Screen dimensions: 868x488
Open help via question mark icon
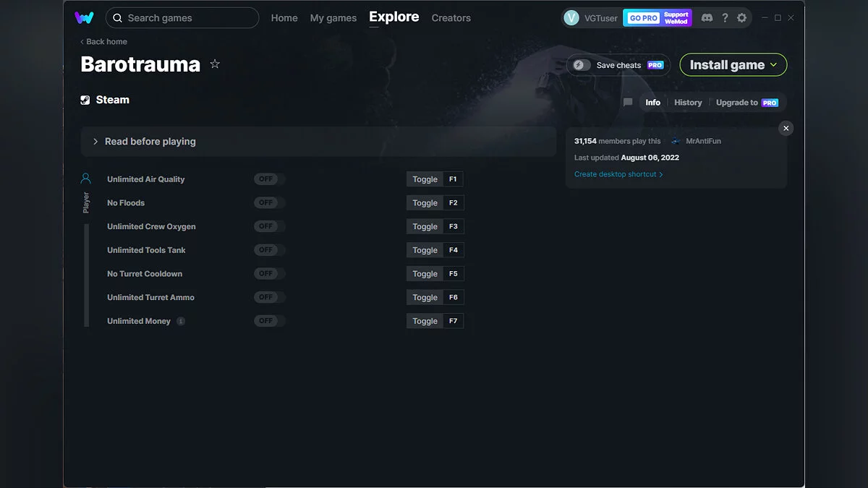pyautogui.click(x=725, y=18)
